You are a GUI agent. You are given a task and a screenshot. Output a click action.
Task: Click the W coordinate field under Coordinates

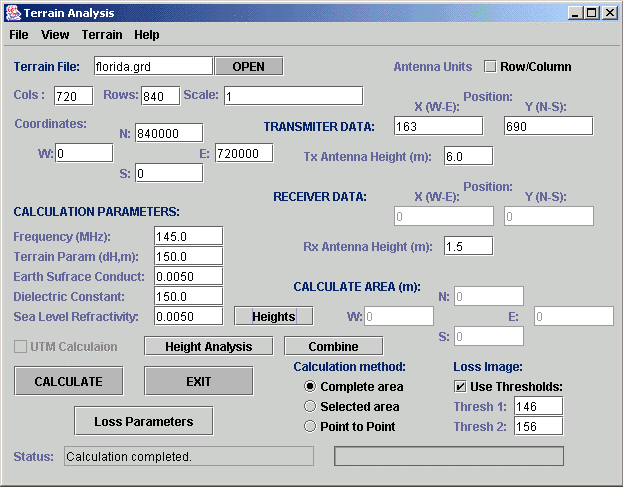coord(84,153)
